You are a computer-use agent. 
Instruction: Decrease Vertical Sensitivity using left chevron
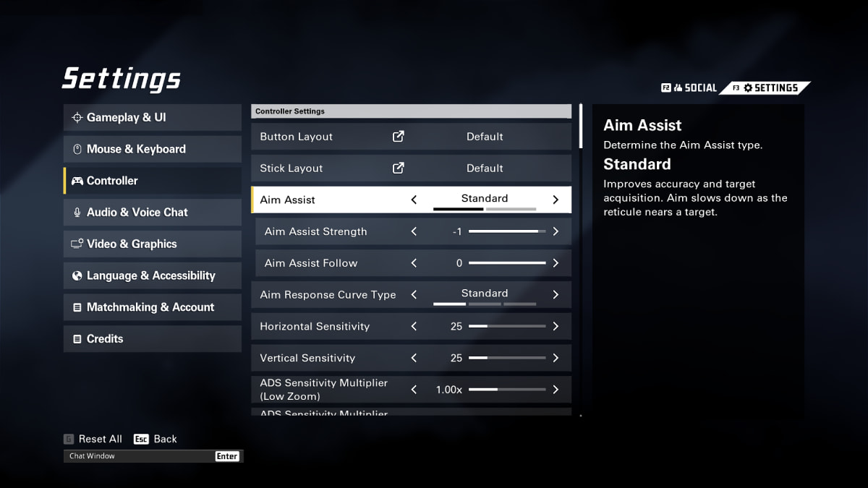(414, 359)
